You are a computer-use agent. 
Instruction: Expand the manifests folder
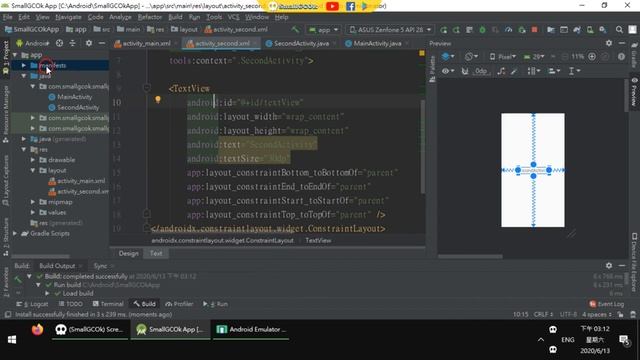pyautogui.click(x=24, y=65)
